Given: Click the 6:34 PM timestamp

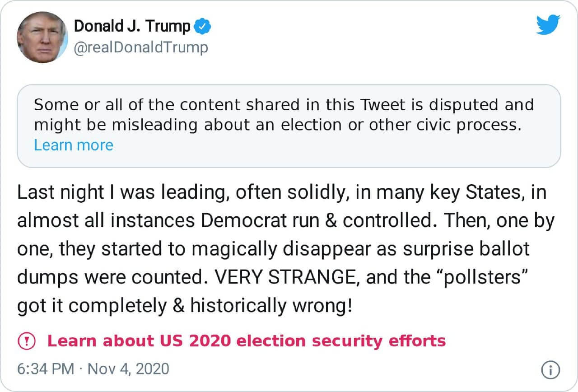Looking at the screenshot, I should (45, 369).
